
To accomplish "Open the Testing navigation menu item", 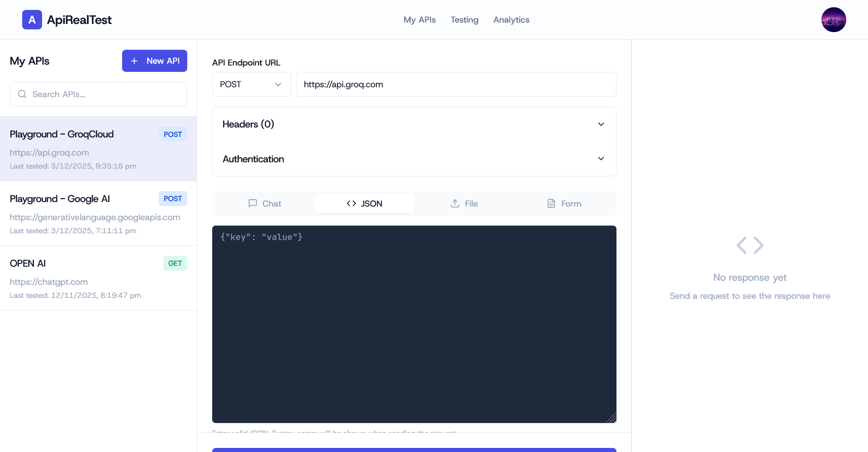I will coord(464,19).
